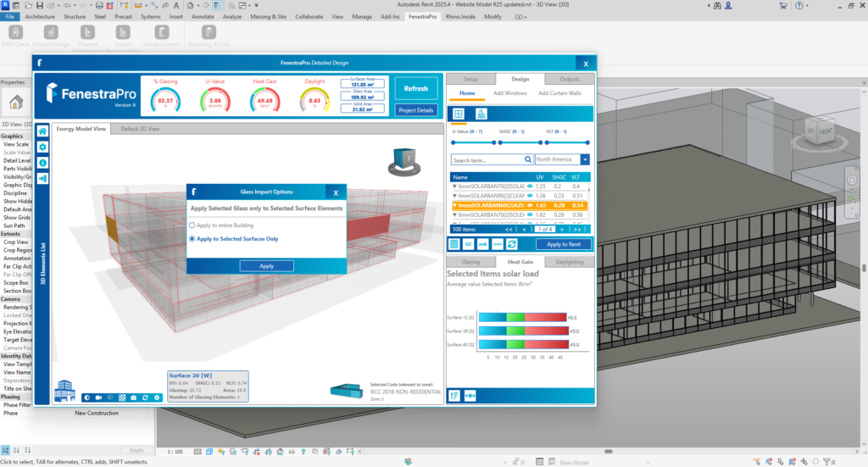Click the search magnifier icon
Screen dimensions: 868x467
coord(528,159)
